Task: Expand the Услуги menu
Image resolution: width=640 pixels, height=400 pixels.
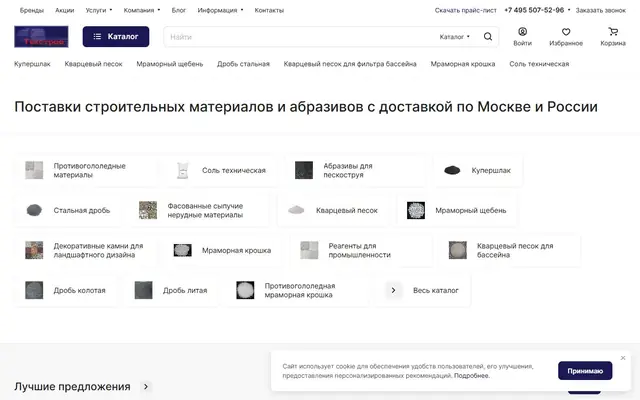Action: click(98, 10)
